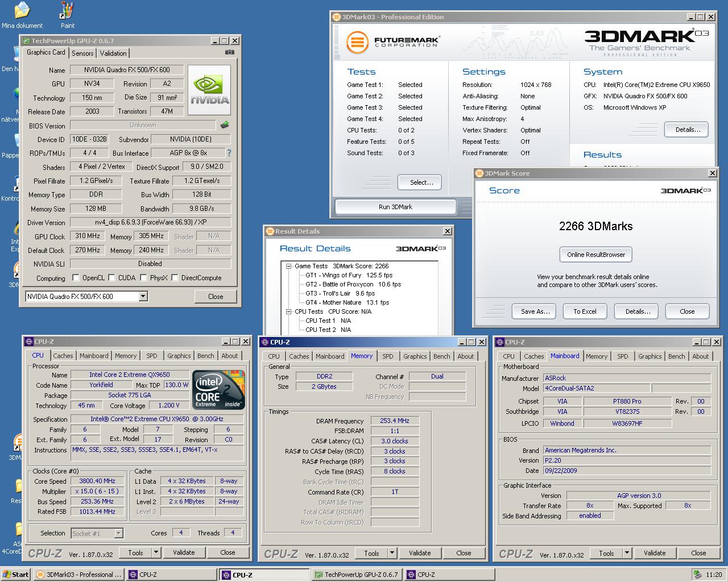Switch to 3DMark03 Professional taskbar item

point(78,575)
